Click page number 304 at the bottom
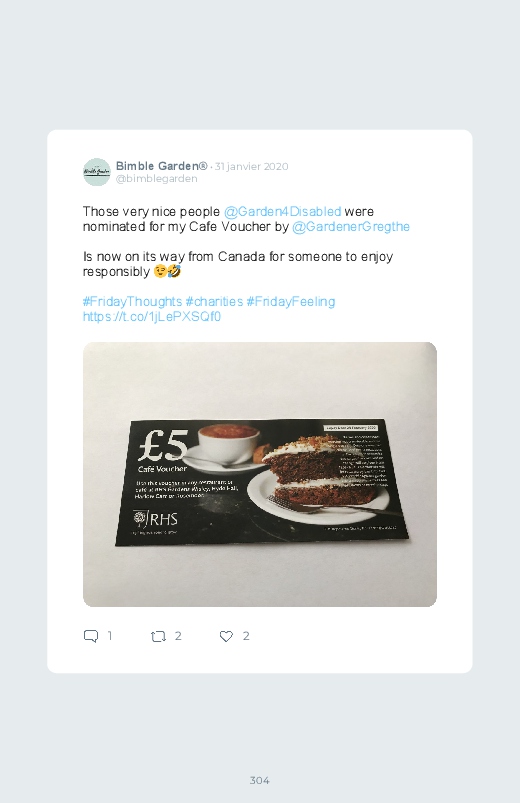Screen dimensions: 520x803 point(260,780)
